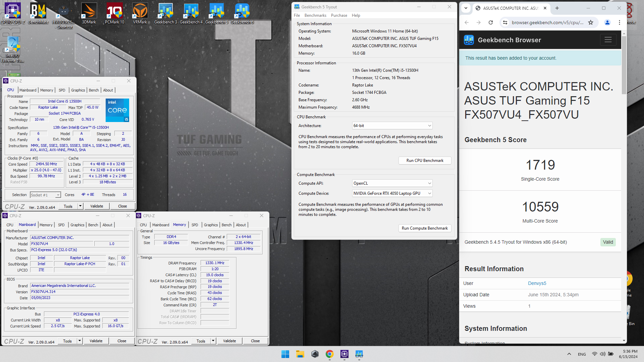644x362 pixels.
Task: Click Chrome address bar URL field
Action: point(547,22)
